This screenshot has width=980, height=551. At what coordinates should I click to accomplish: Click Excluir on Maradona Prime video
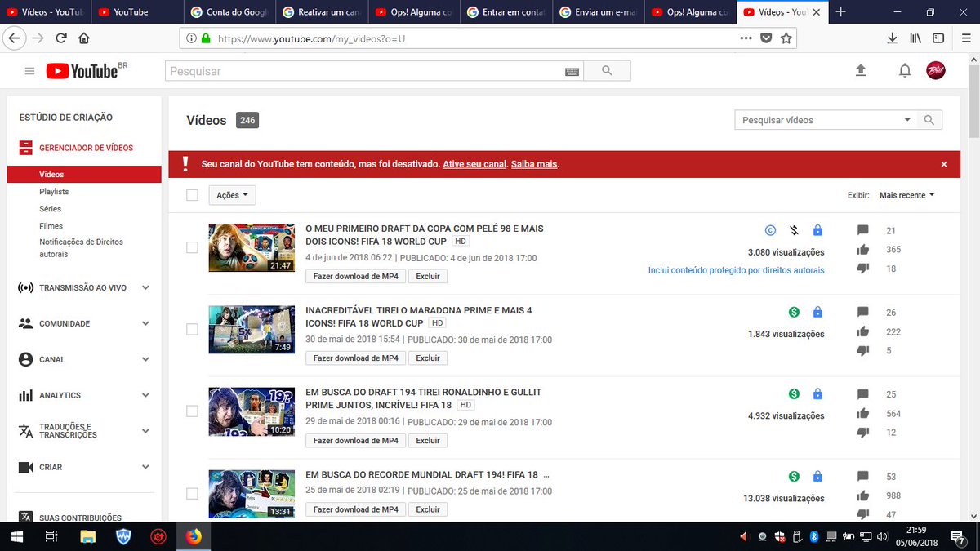click(428, 358)
